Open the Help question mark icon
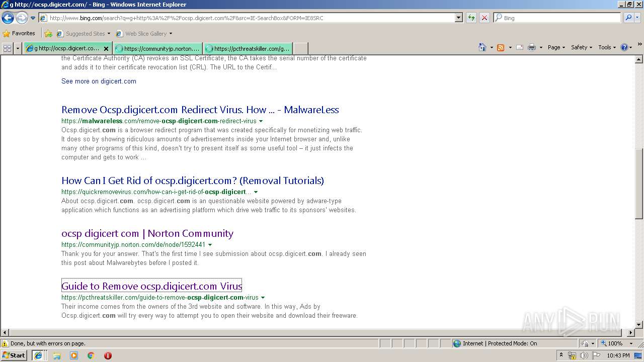644x362 pixels. click(x=624, y=47)
